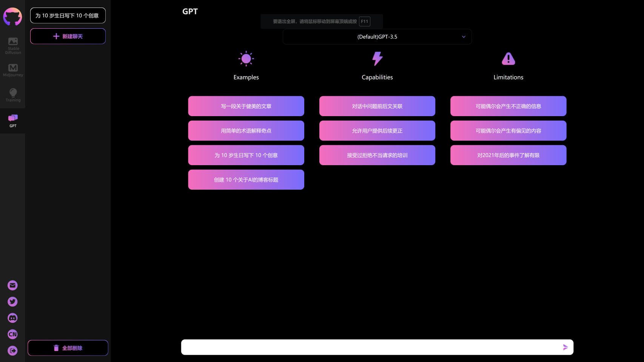Open the Stable Diffusion section
This screenshot has height=362, width=644.
coord(13,46)
